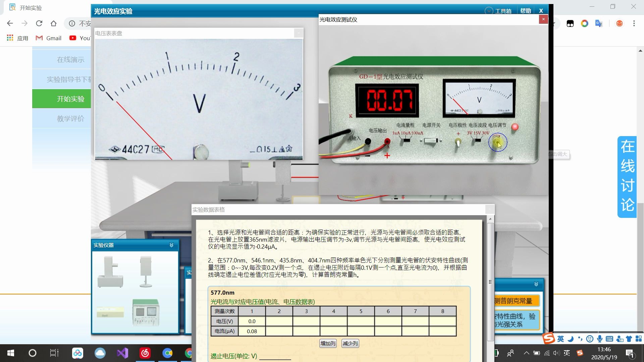Click voltage cell for measurement 2
This screenshot has height=362, width=644.
coord(279,321)
